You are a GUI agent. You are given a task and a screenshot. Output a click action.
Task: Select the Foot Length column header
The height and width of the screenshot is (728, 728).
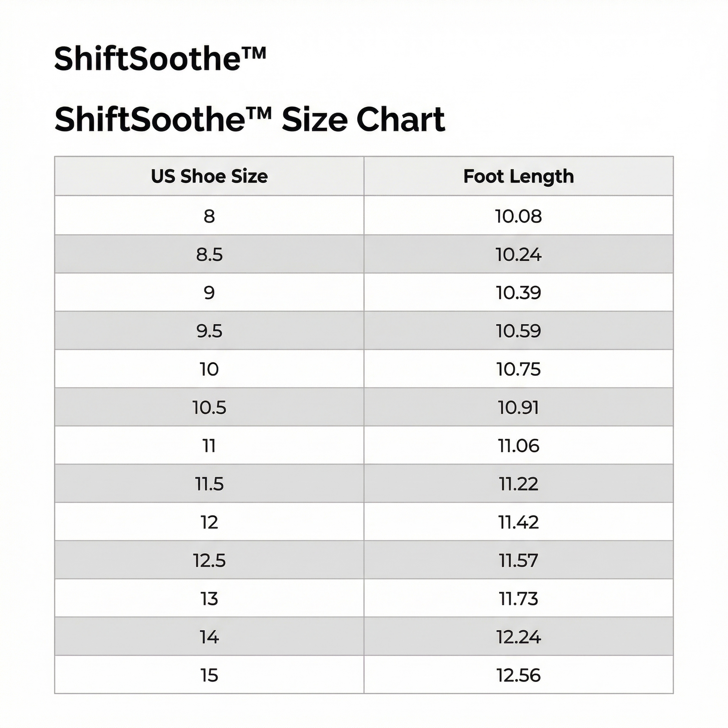518,176
